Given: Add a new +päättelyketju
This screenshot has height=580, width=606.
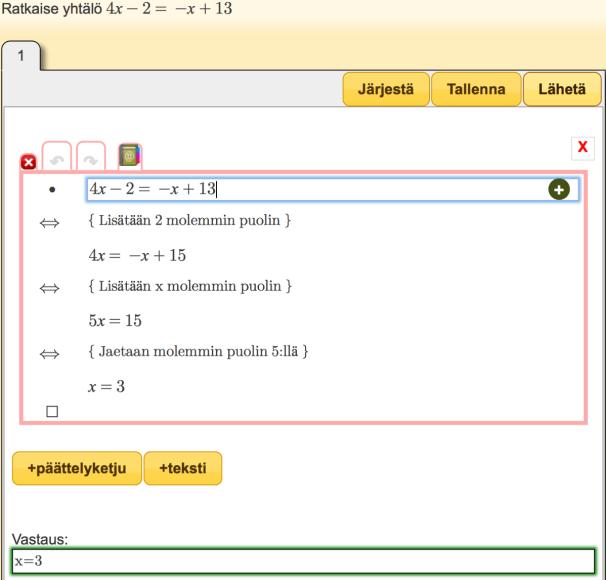Looking at the screenshot, I should tap(77, 468).
